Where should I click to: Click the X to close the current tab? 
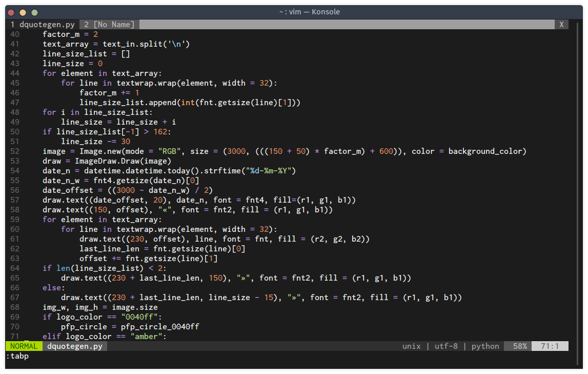coord(561,24)
